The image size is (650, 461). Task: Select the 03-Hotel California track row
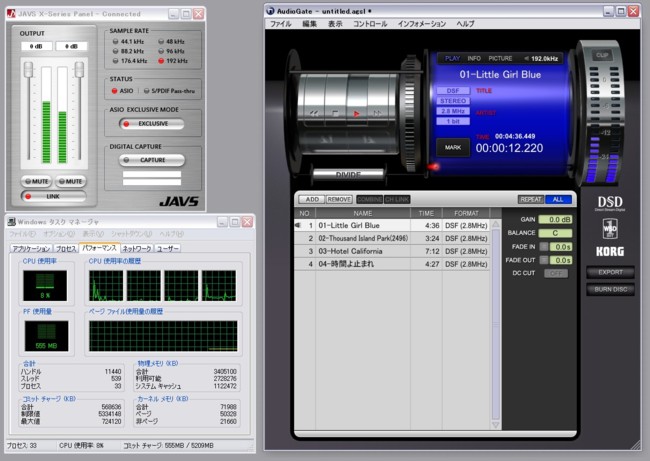tap(392, 251)
